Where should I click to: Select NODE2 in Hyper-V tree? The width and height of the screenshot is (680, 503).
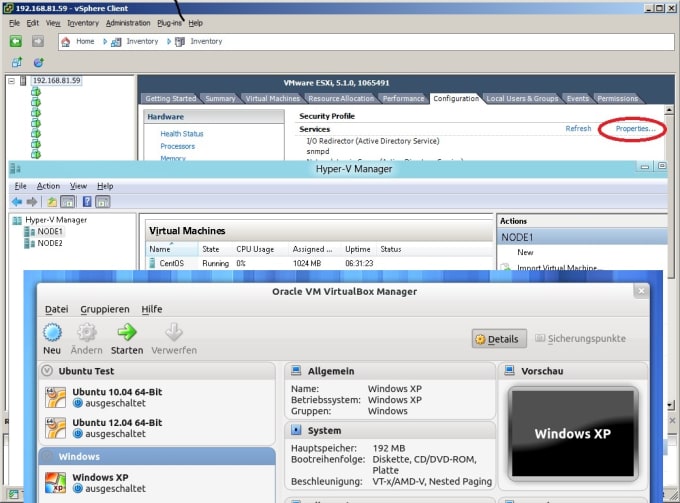pos(50,243)
